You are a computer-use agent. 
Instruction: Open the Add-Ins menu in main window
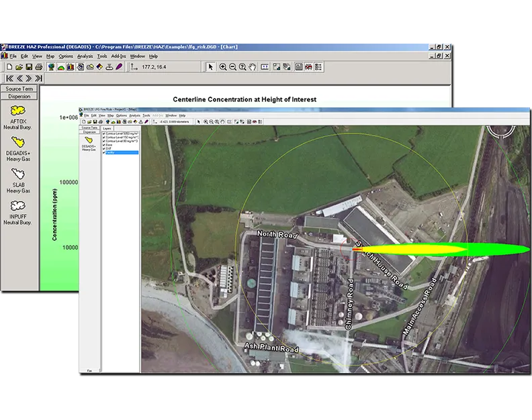point(118,56)
